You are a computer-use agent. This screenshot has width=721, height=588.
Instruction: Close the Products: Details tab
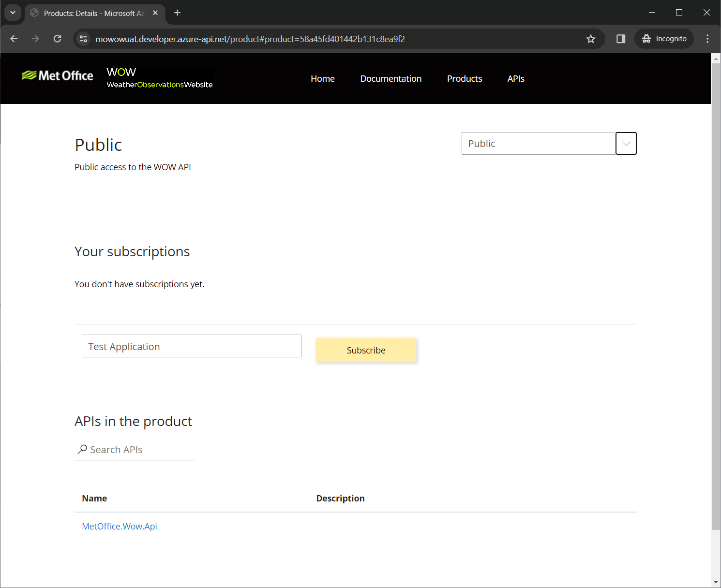[155, 13]
